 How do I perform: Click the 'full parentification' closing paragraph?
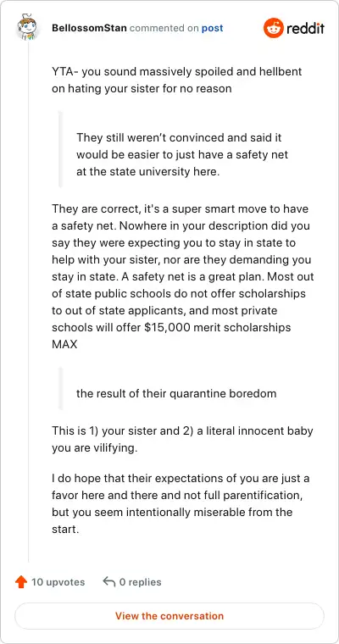[181, 504]
